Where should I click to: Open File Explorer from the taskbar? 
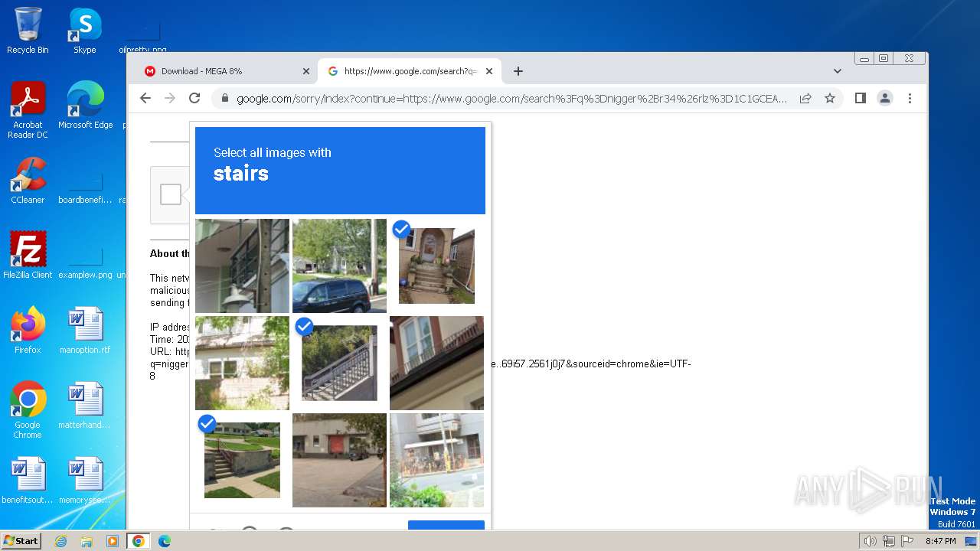[x=87, y=541]
